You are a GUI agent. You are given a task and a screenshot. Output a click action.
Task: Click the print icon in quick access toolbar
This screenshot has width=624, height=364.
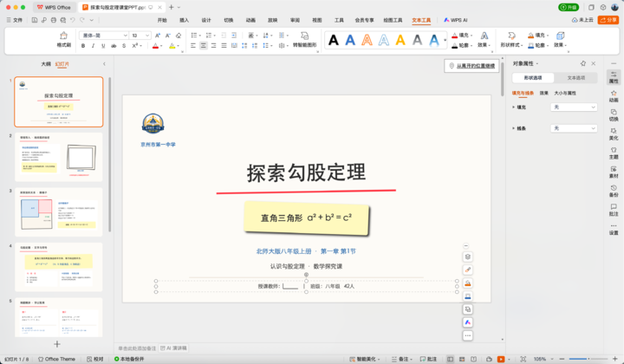point(54,19)
